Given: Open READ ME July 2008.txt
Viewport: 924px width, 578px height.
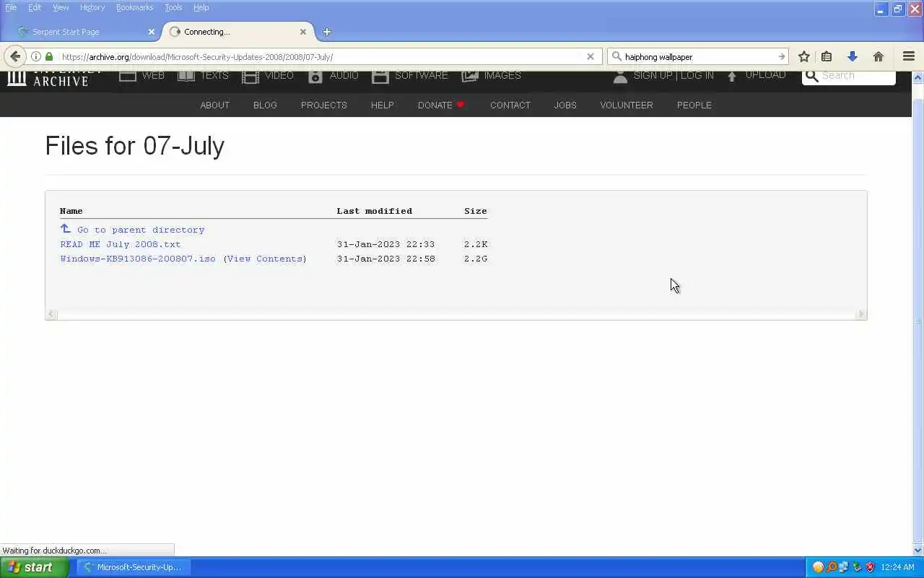Looking at the screenshot, I should [121, 244].
